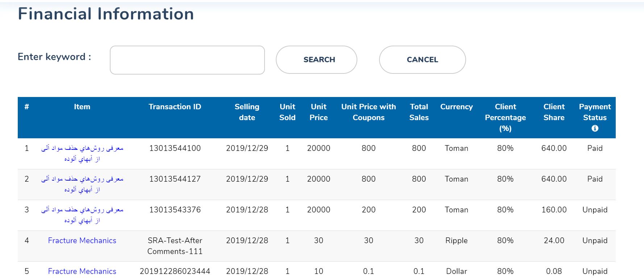Click the Financial Information heading
This screenshot has height=279, width=644.
click(x=106, y=14)
